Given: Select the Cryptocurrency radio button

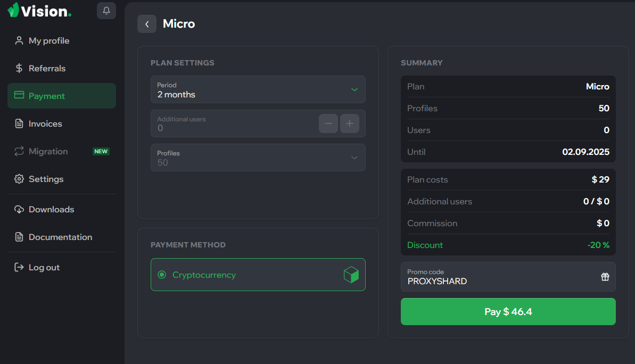Looking at the screenshot, I should pos(162,275).
